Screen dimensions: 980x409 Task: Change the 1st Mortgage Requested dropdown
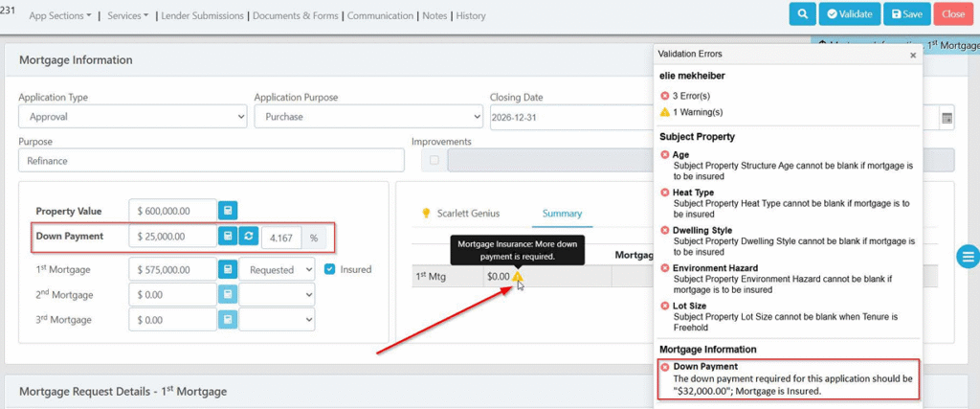(277, 269)
